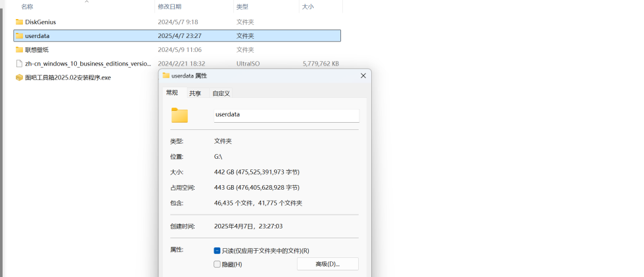
Task: Select the zh-cn_windows_10_business_editions file
Action: tap(88, 64)
